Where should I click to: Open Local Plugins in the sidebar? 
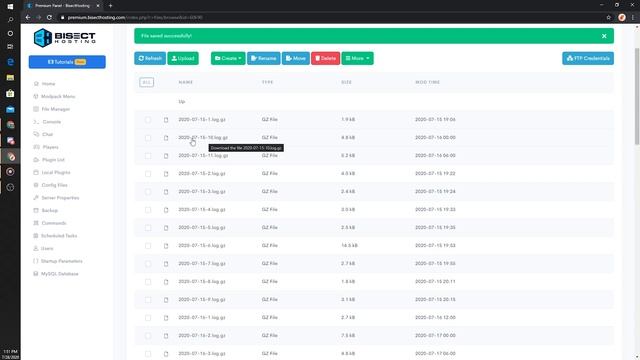tap(52, 172)
